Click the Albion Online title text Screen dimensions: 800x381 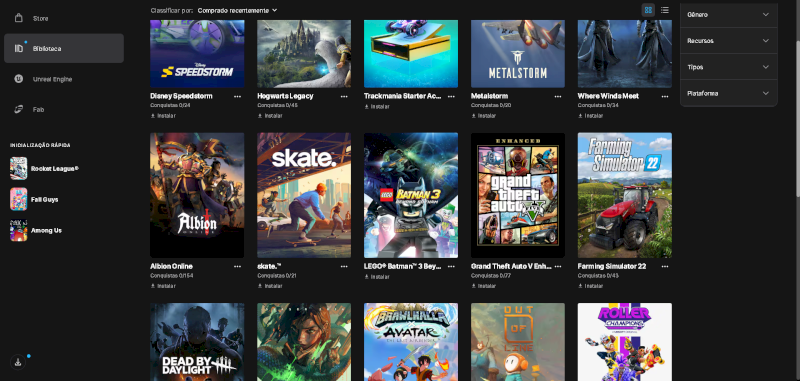171,266
